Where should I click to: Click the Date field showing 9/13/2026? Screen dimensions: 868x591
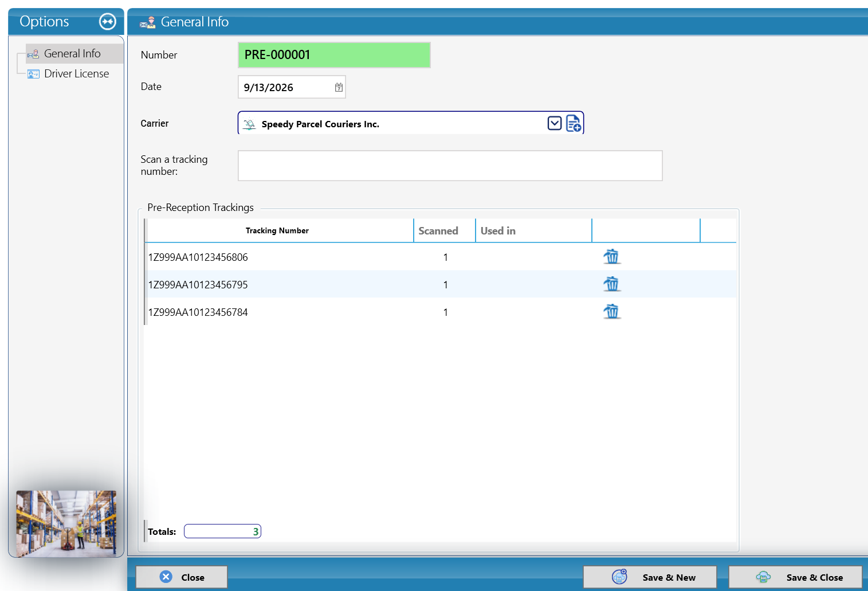pyautogui.click(x=292, y=87)
